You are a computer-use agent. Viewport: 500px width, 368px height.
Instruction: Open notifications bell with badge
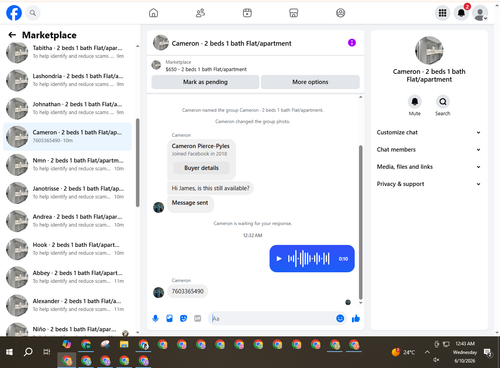[461, 13]
